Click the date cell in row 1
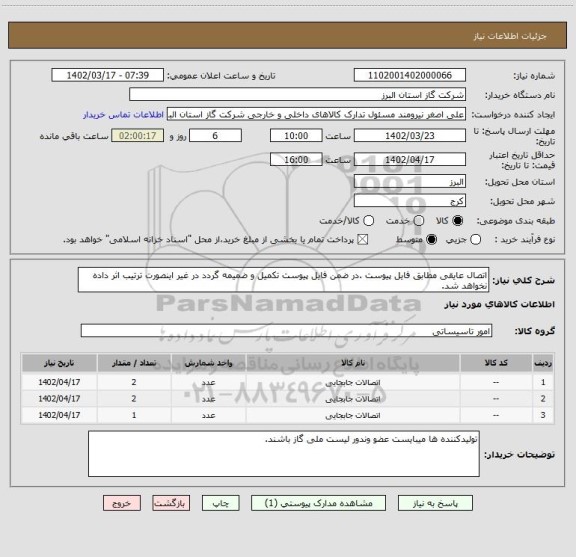 59,382
